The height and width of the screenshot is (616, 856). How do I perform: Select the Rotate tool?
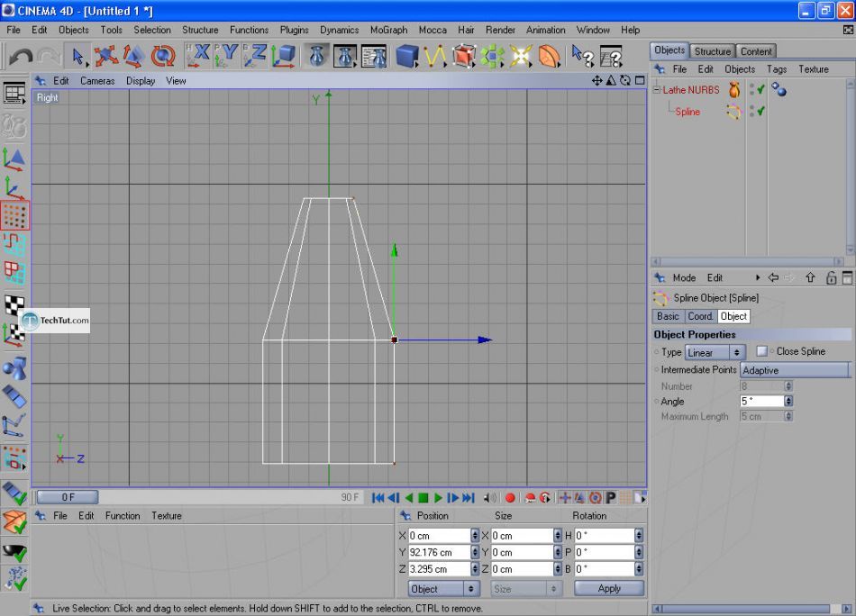tap(163, 56)
